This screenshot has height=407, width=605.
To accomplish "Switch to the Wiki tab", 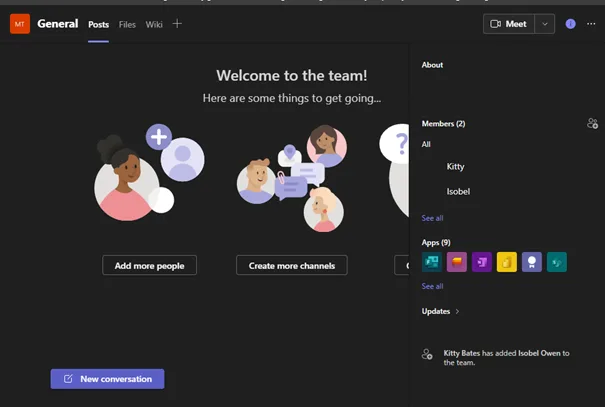I will tap(154, 24).
